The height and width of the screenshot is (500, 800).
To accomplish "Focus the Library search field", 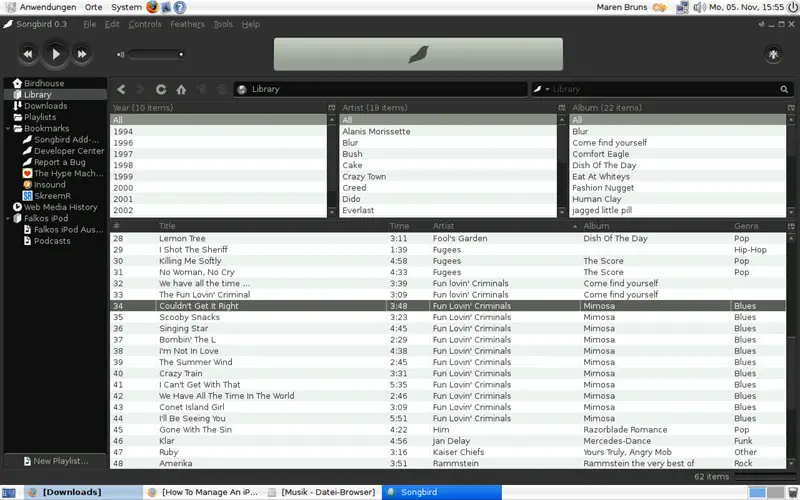I will click(x=663, y=89).
